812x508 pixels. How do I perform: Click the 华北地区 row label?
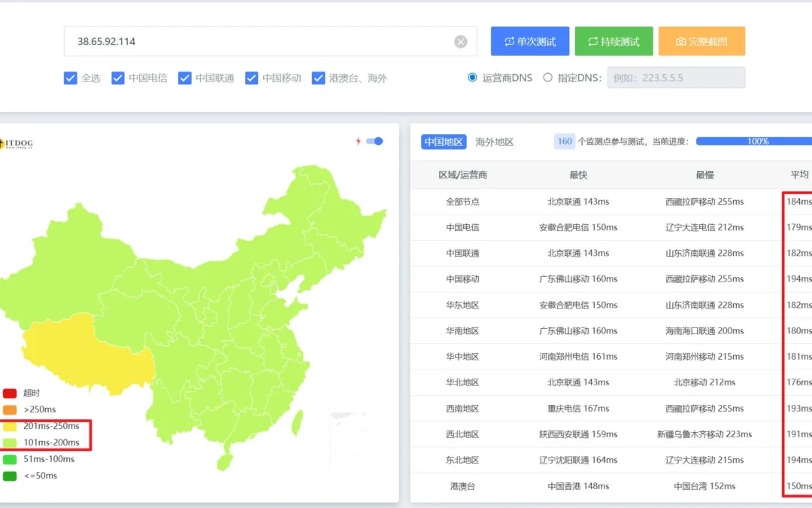[463, 382]
